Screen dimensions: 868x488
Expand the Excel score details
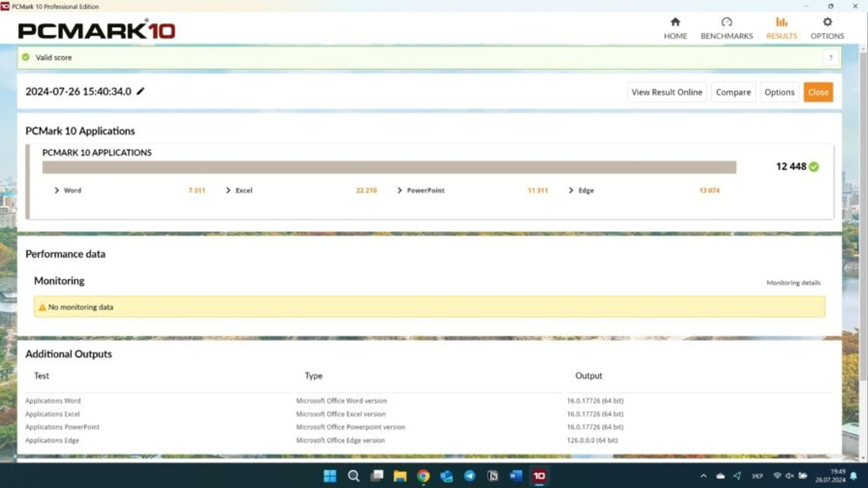[x=228, y=190]
